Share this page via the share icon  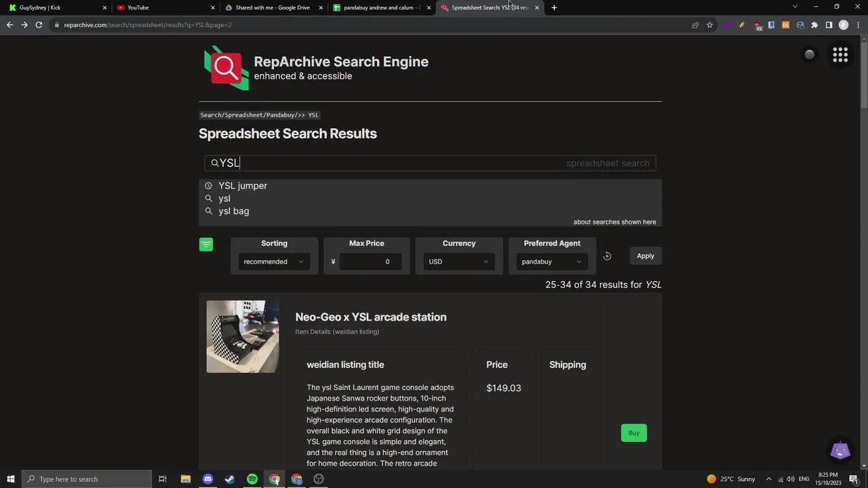pyautogui.click(x=695, y=25)
